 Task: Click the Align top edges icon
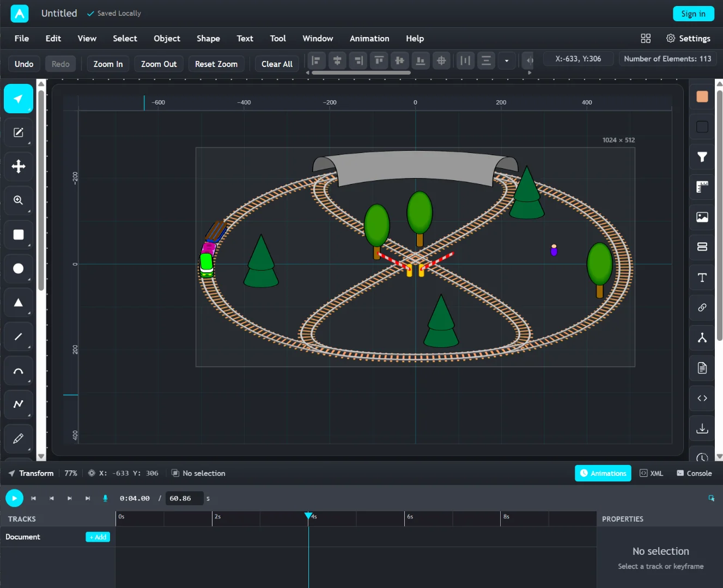coord(379,60)
